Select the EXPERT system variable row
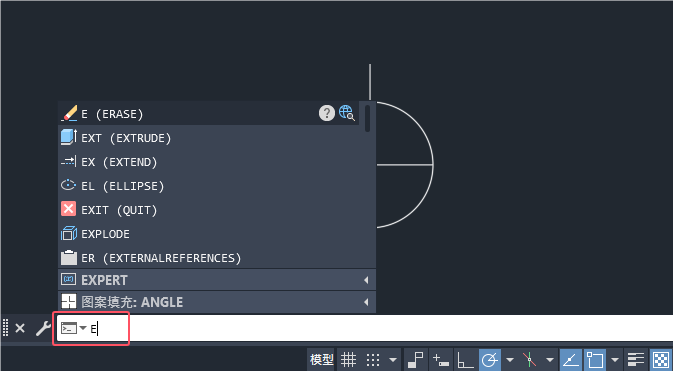The image size is (673, 371). 217,280
